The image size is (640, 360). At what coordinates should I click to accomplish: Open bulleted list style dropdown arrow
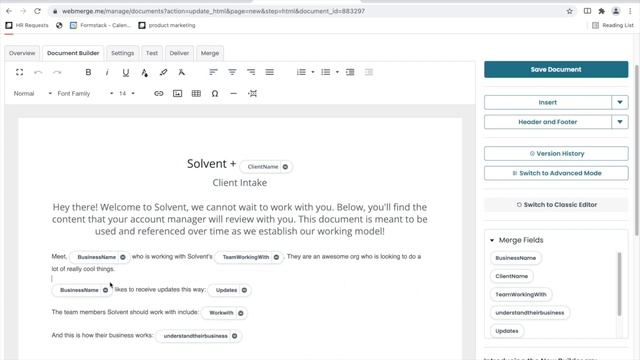(337, 72)
